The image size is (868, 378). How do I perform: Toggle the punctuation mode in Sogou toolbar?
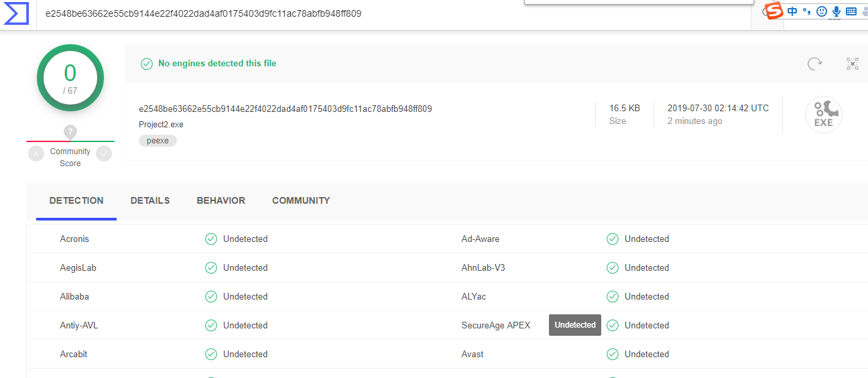tap(807, 11)
